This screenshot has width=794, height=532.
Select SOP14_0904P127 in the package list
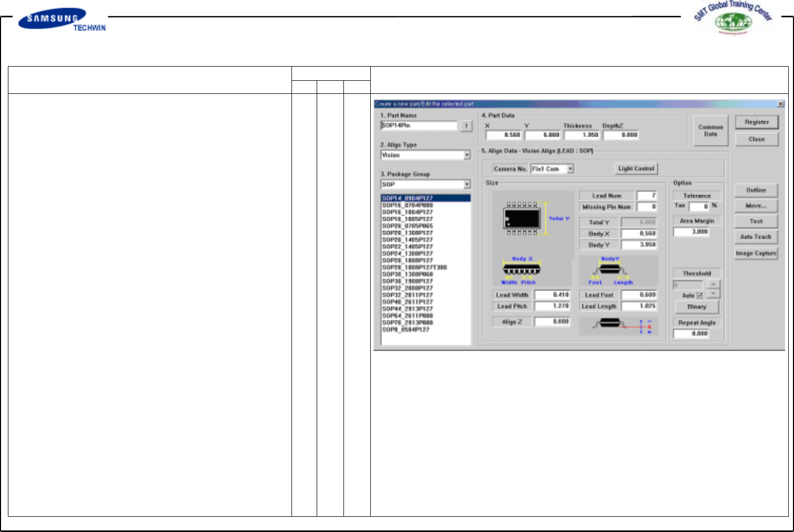426,198
